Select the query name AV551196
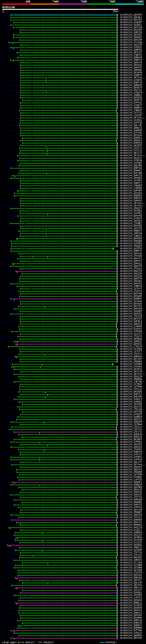This screenshot has height=644, width=146. click(x=9, y=8)
